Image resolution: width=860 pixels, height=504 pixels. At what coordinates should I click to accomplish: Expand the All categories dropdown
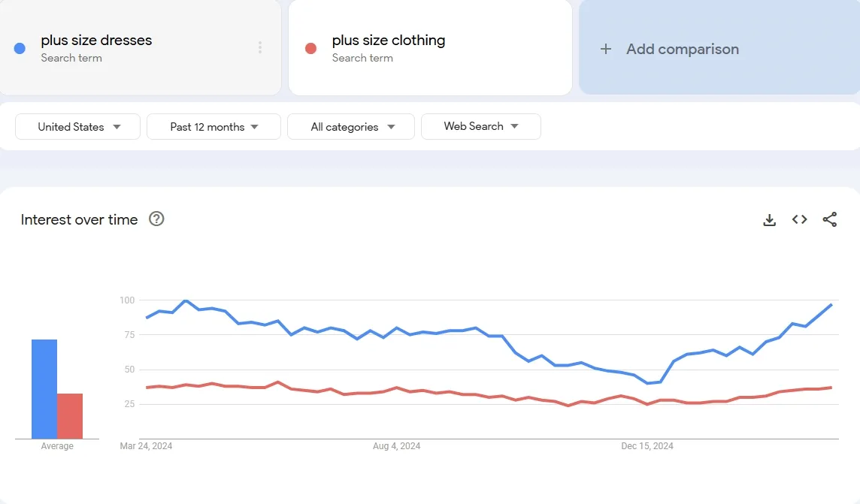point(351,126)
